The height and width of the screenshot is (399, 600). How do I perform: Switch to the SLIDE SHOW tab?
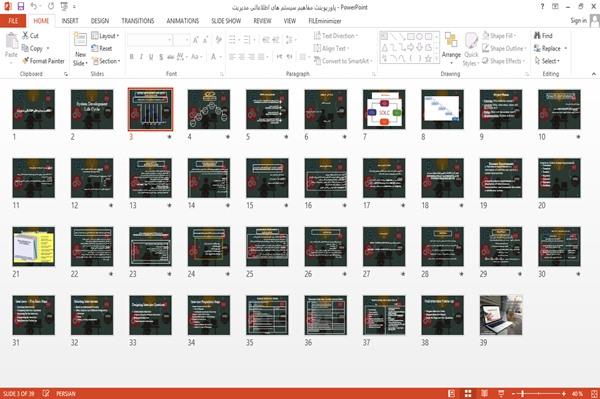tap(226, 21)
